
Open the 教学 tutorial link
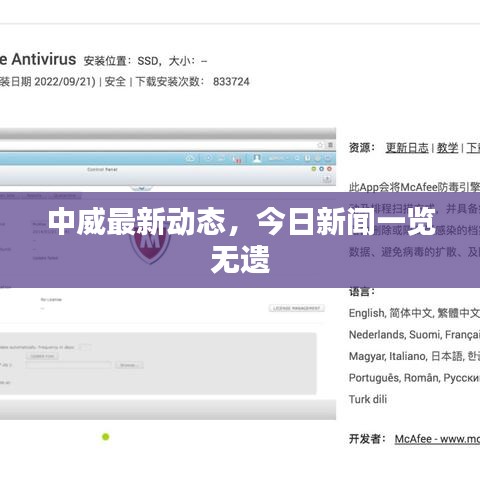coord(447,148)
